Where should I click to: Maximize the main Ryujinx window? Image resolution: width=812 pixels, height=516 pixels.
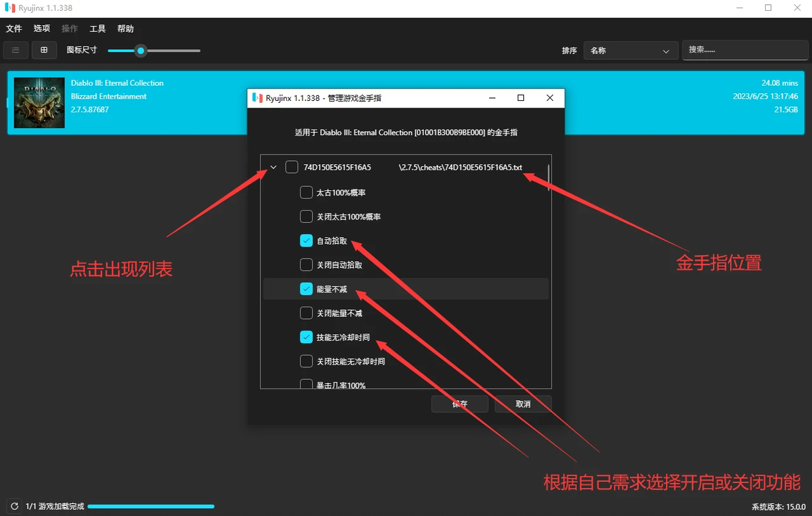click(768, 7)
